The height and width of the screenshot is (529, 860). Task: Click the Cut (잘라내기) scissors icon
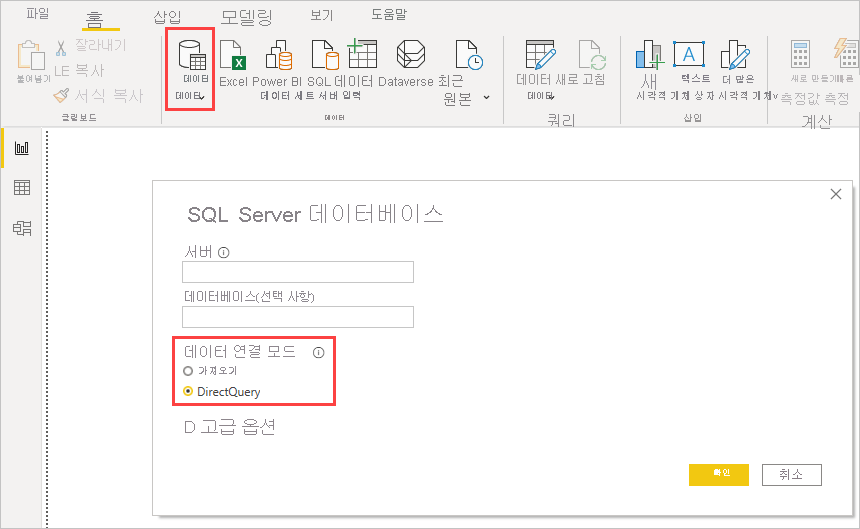[61, 48]
